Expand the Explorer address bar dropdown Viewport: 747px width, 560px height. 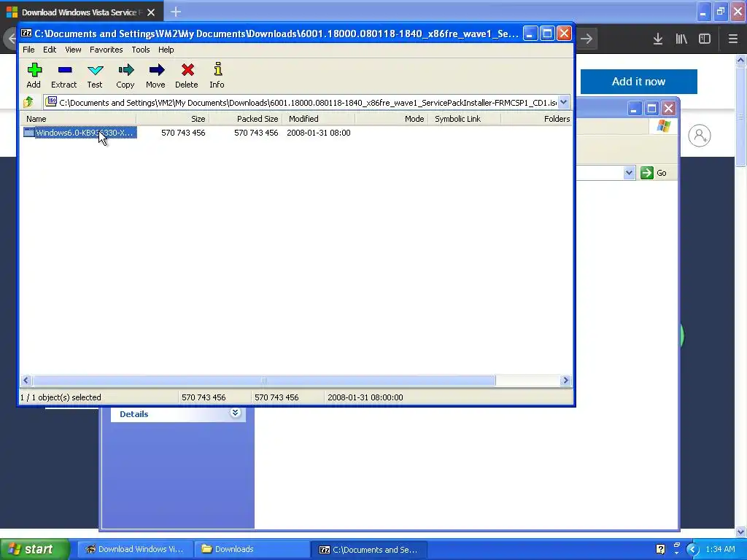click(x=629, y=172)
